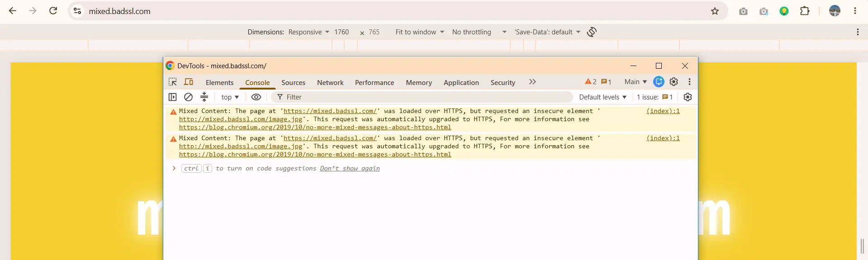
Task: Clear the console output
Action: (189, 97)
